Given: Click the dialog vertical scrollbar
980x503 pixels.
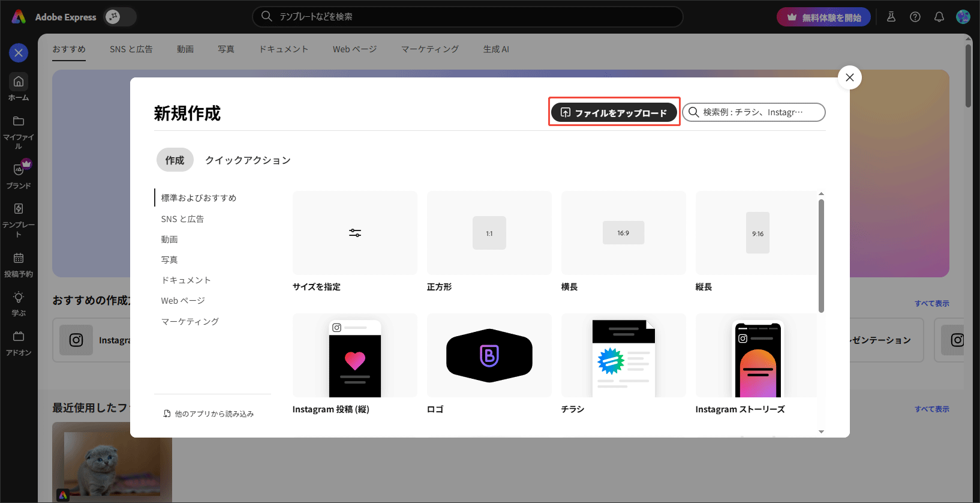Looking at the screenshot, I should [822, 256].
